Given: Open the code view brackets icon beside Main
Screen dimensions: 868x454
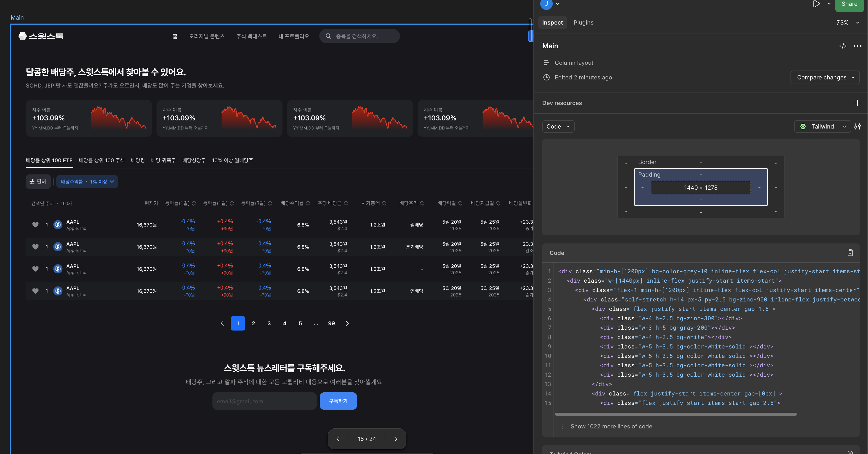Looking at the screenshot, I should 843,46.
